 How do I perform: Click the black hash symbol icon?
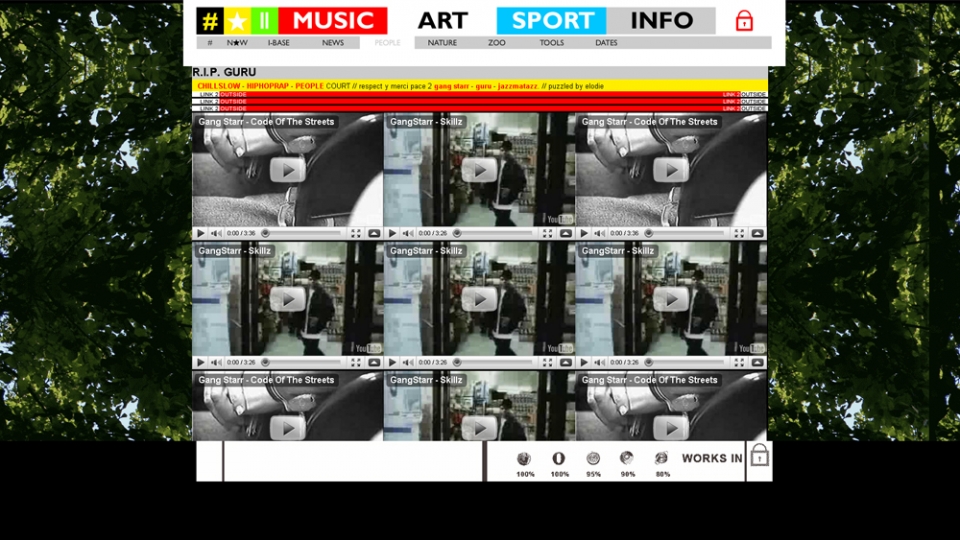(210, 21)
